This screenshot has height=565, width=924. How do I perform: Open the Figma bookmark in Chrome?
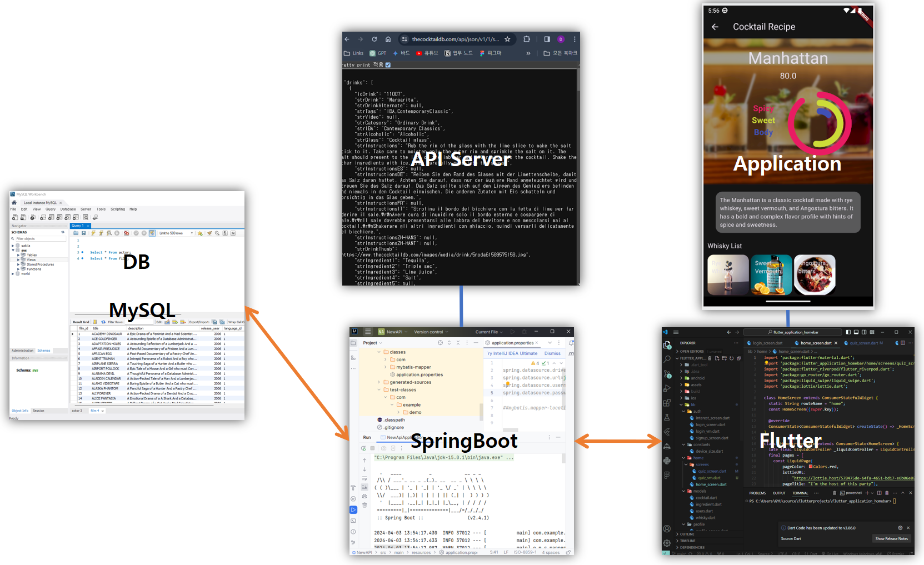(x=490, y=53)
